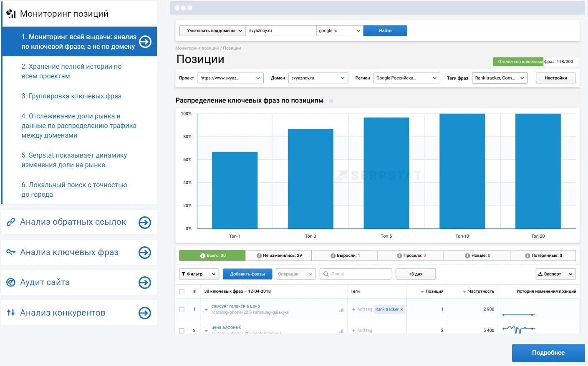The image size is (588, 366).
Task: Click the Мониторинг позиций header icon
Action: [11, 14]
